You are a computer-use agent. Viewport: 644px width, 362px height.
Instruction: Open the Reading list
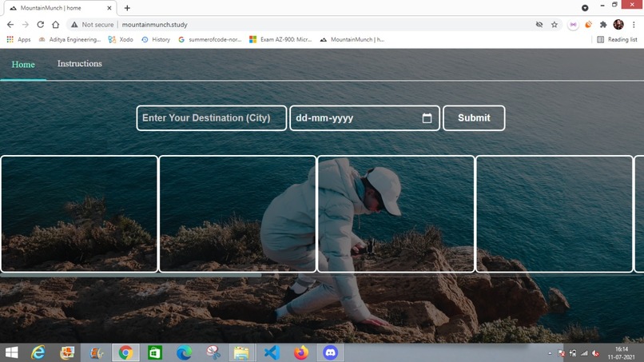(x=618, y=39)
